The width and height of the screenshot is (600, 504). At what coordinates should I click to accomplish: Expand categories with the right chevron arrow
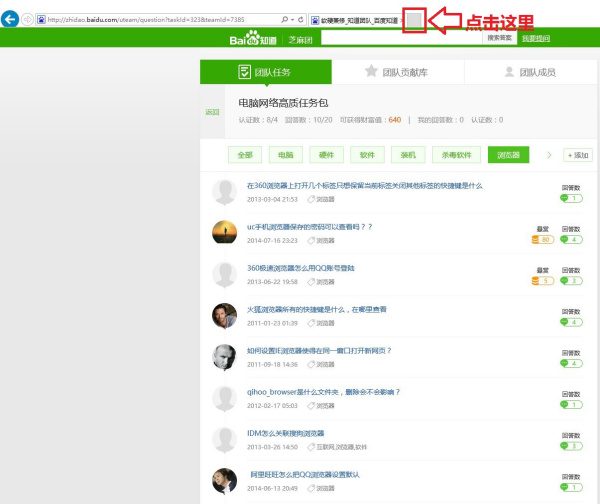point(548,155)
